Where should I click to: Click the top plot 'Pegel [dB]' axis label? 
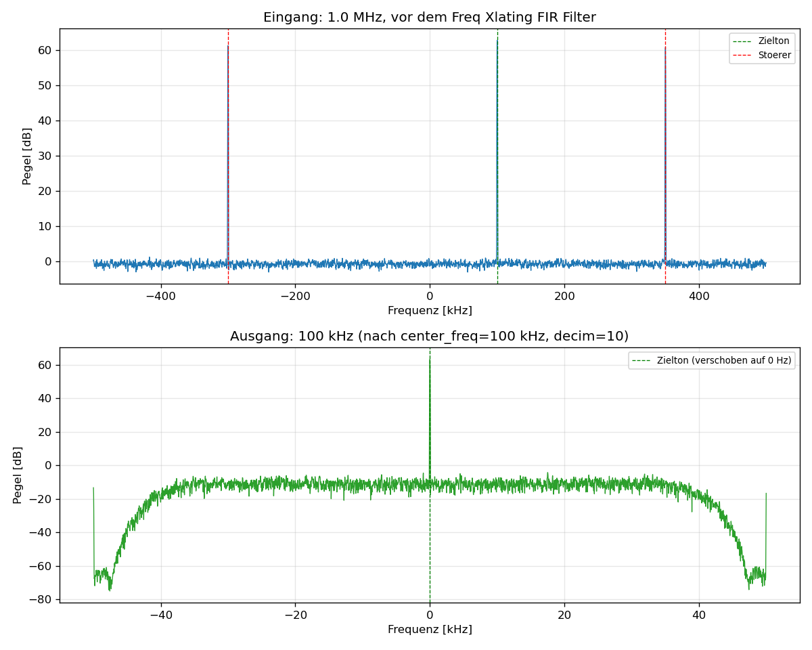tap(27, 156)
